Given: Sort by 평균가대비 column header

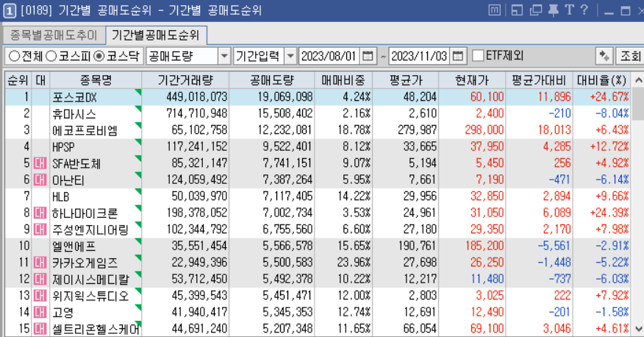Looking at the screenshot, I should [539, 80].
